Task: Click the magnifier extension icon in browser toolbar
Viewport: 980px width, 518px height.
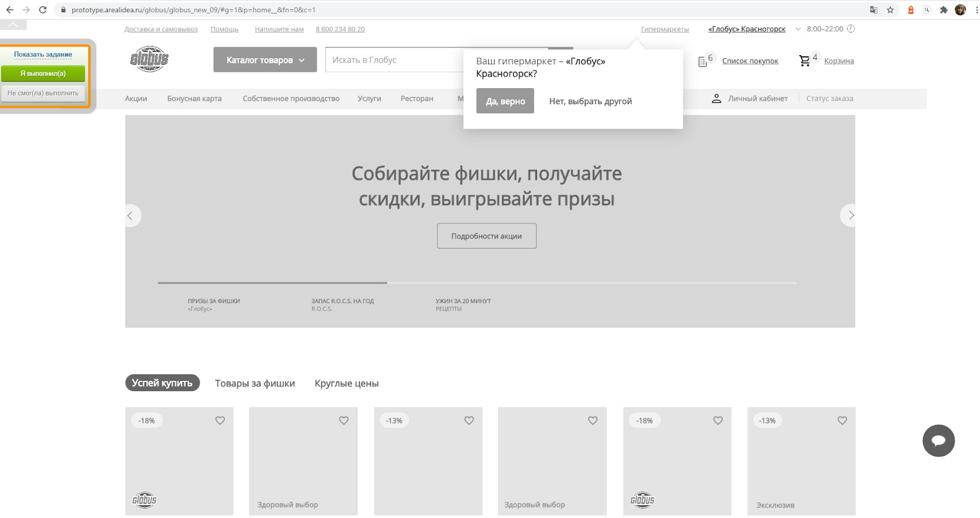Action: click(927, 10)
